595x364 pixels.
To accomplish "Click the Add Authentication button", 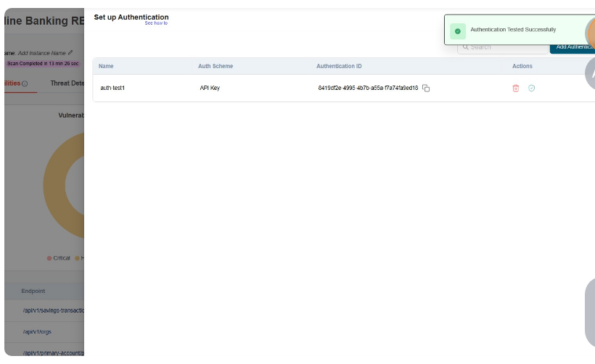I will (x=572, y=47).
